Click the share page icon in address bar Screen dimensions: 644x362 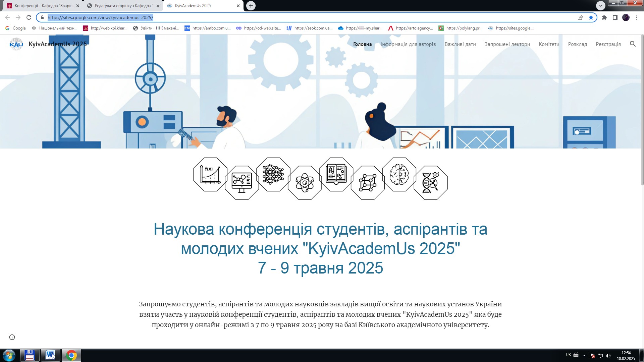pos(580,17)
